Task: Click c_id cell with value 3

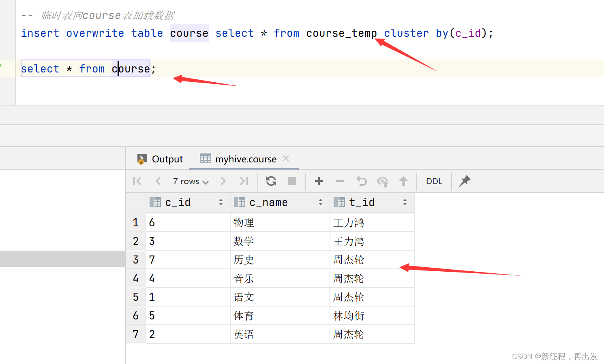Action: pos(188,241)
